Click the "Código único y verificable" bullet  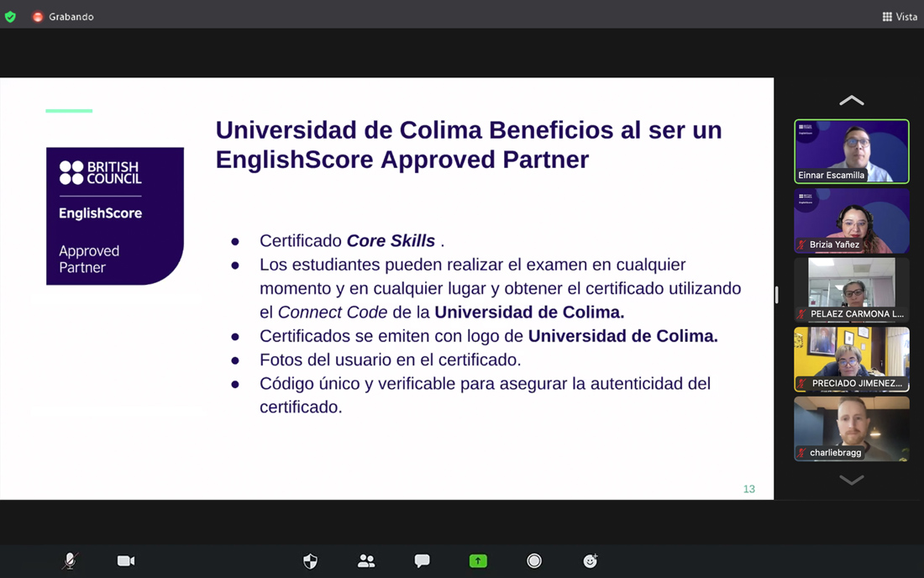(x=485, y=396)
